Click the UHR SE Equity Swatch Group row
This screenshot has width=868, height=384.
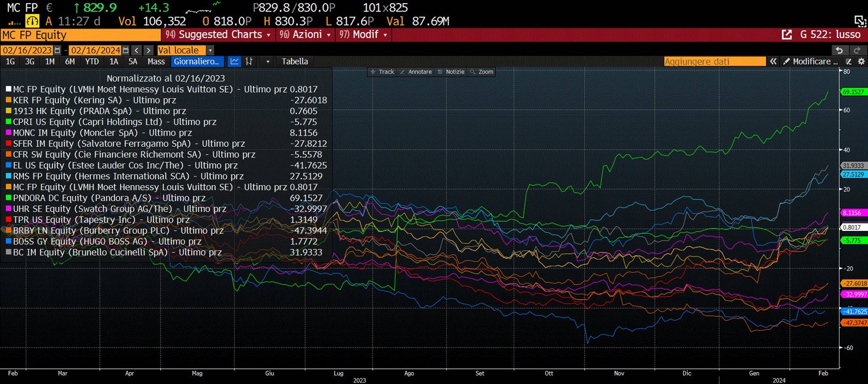(x=166, y=209)
